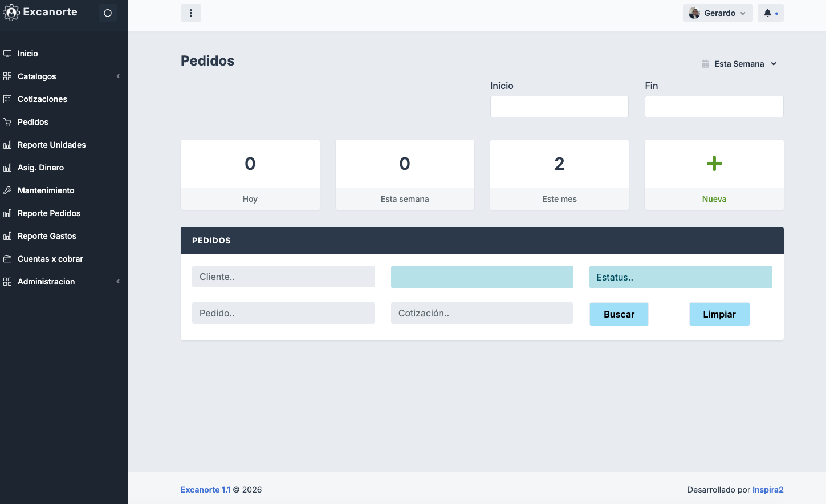This screenshot has height=504, width=826.
Task: Click the Excanorte logo icon
Action: pyautogui.click(x=11, y=13)
